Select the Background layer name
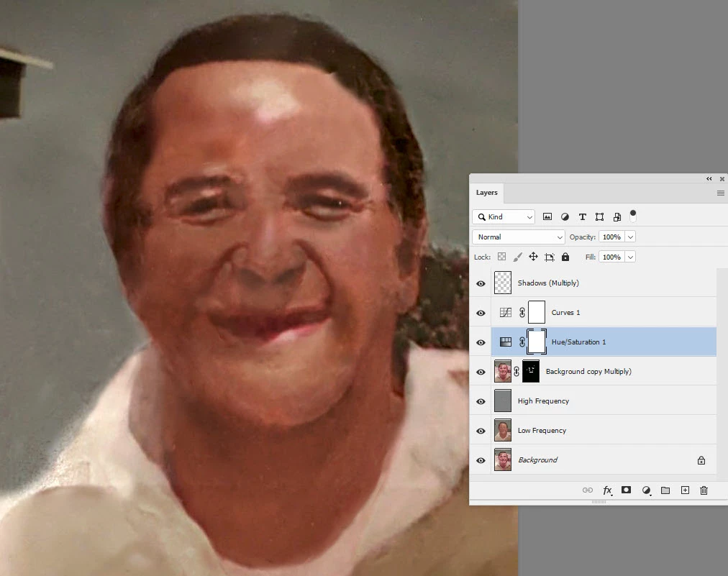 [x=537, y=460]
